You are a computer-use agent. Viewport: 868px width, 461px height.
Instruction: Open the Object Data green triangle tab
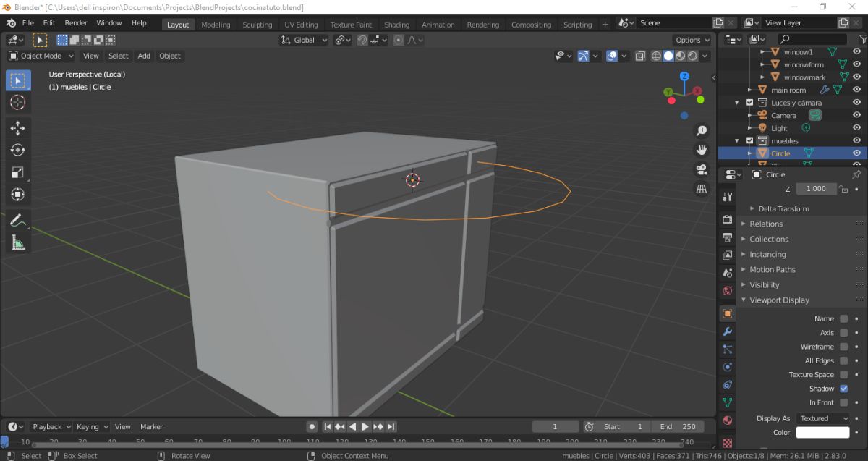click(728, 402)
